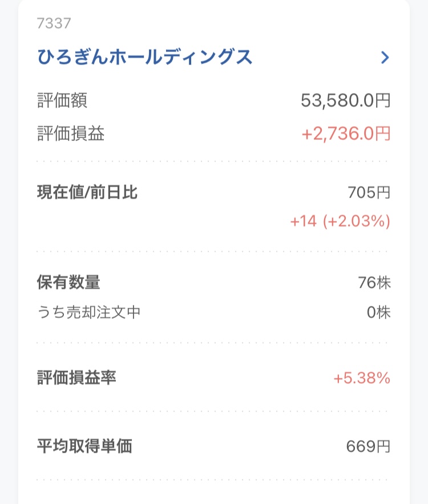Select the 保有数量 row label

(68, 282)
